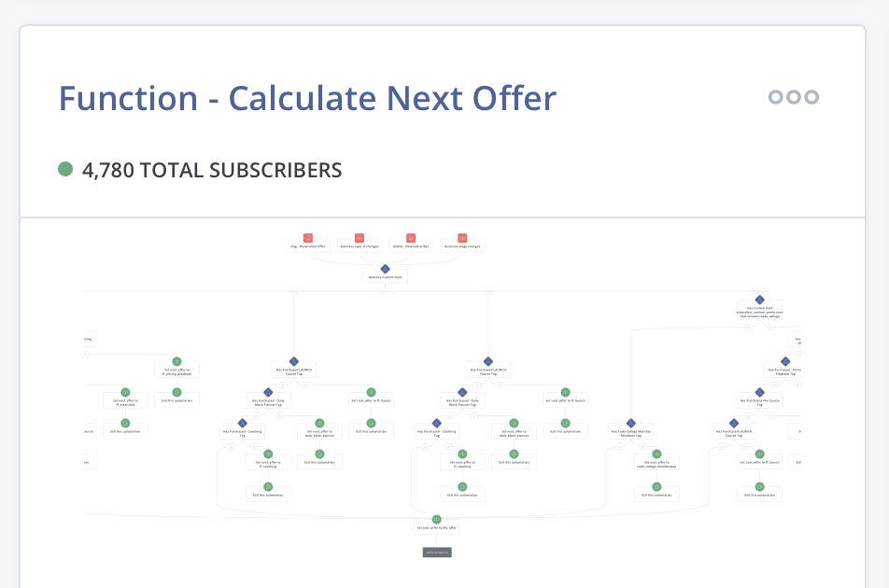889x588 pixels.
Task: Open the "Set next_offer to code_college_membership" action circle
Action: pos(656,454)
